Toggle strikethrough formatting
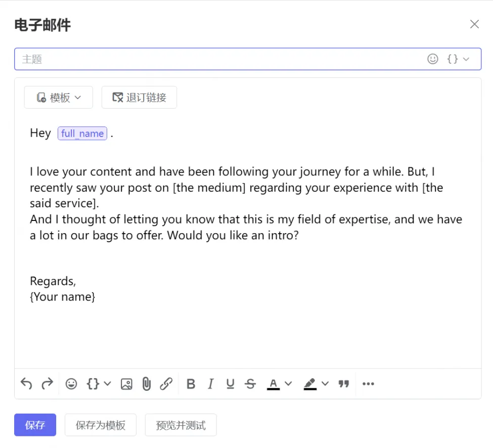Image resolution: width=493 pixels, height=448 pixels. (250, 384)
